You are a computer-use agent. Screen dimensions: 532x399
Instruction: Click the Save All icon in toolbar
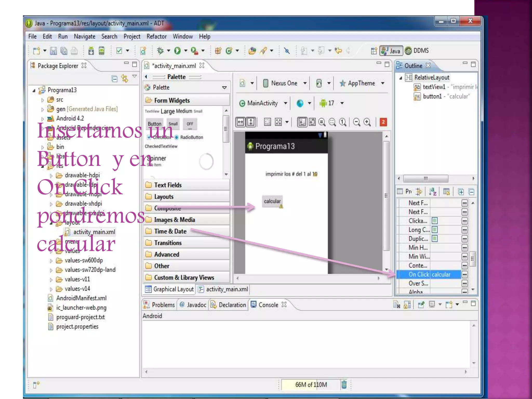coord(64,51)
